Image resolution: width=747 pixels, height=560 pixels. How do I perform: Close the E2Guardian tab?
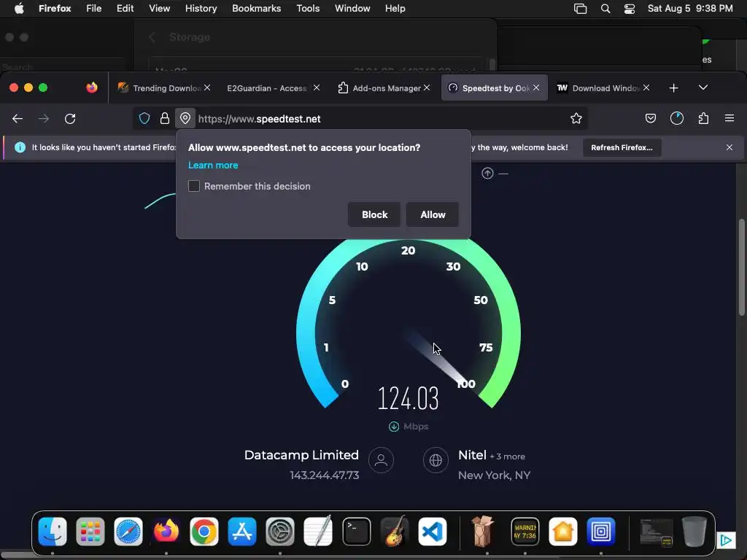tap(317, 87)
